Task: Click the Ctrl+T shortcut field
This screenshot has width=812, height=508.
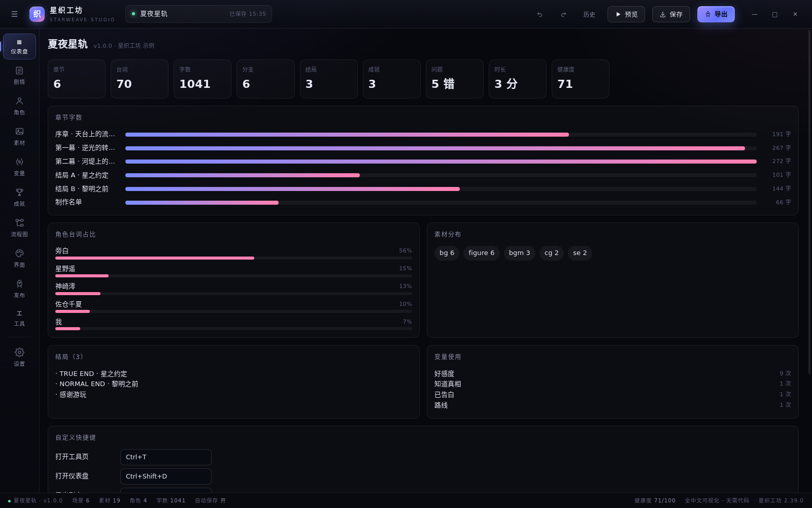Action: pyautogui.click(x=166, y=457)
